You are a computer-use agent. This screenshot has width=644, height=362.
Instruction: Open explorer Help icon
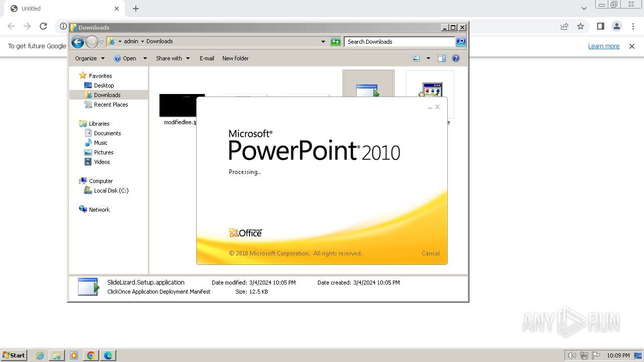click(456, 58)
